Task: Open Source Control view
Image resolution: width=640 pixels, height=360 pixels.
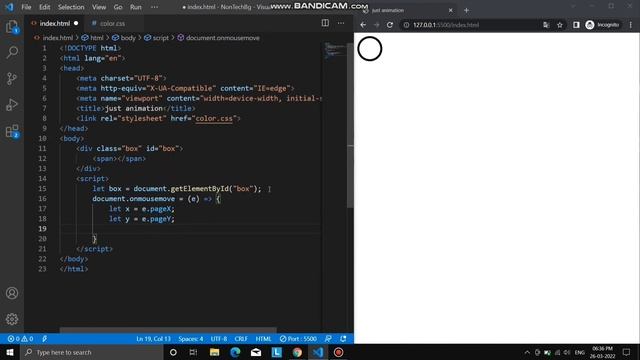Action: click(x=12, y=78)
